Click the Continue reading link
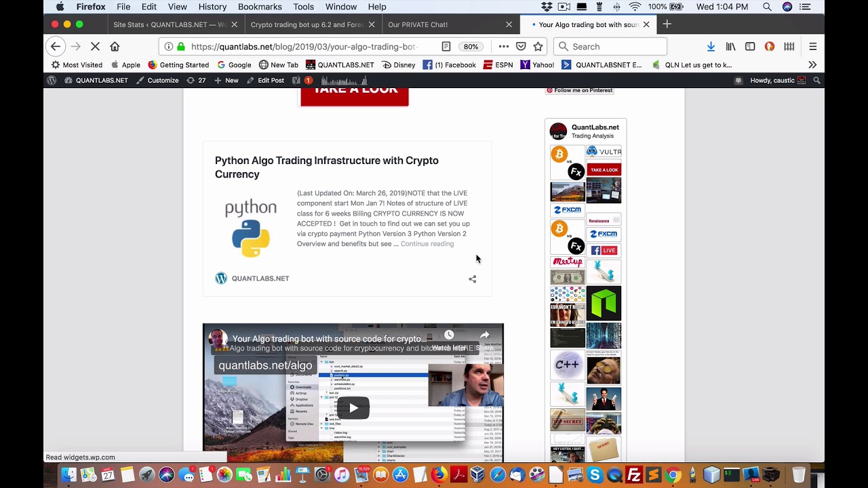 [427, 244]
